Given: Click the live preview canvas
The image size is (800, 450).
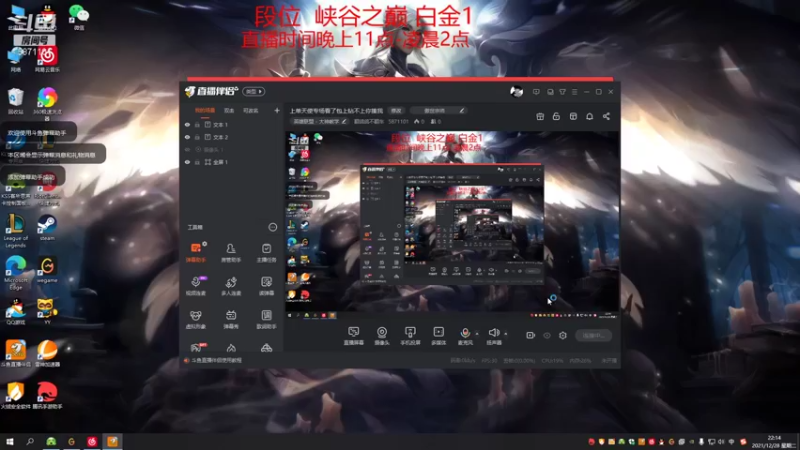Looking at the screenshot, I should [x=452, y=226].
